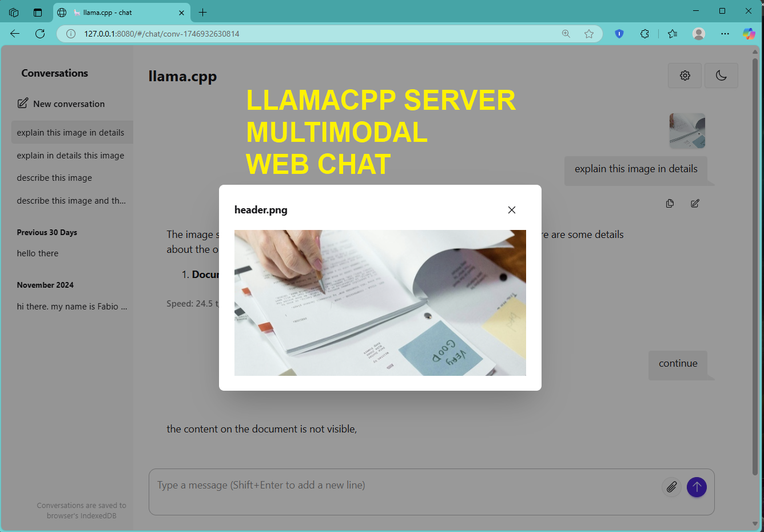Open the Favorites list icon
The image size is (764, 532).
click(x=673, y=34)
